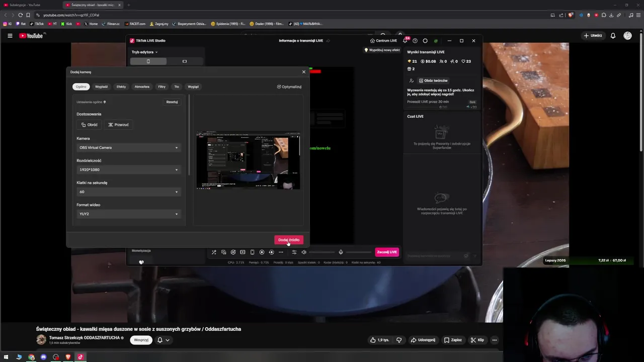Click the Resetuj button
644x362 pixels.
click(172, 102)
